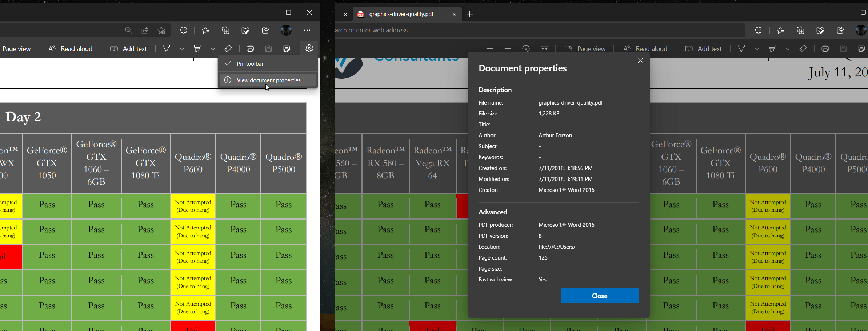Click the zoom magnifier icon in left window address bar
Image resolution: width=868 pixels, height=331 pixels.
[x=128, y=30]
